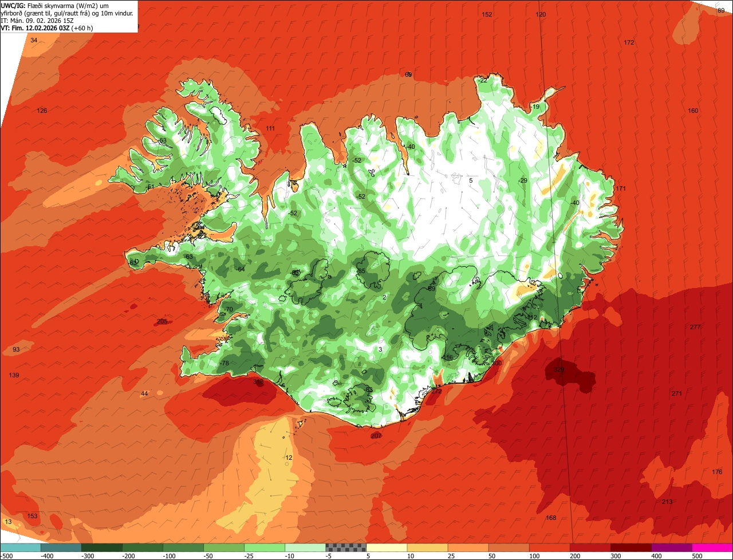Click the map value '-64' in west Iceland
Viewport: 733px width, 560px height.
coord(240,269)
